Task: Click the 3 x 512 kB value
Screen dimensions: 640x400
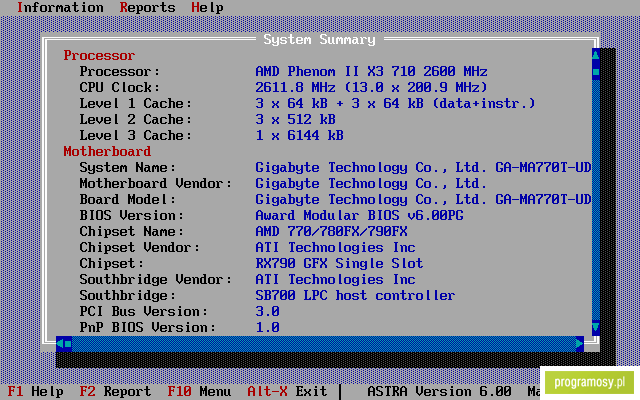Action: click(296, 119)
